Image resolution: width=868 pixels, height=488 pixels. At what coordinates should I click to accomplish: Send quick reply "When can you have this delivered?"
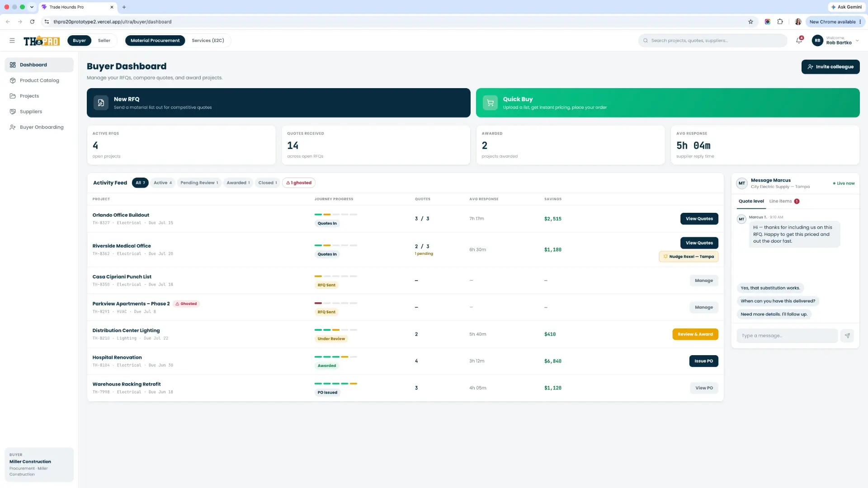coord(778,301)
